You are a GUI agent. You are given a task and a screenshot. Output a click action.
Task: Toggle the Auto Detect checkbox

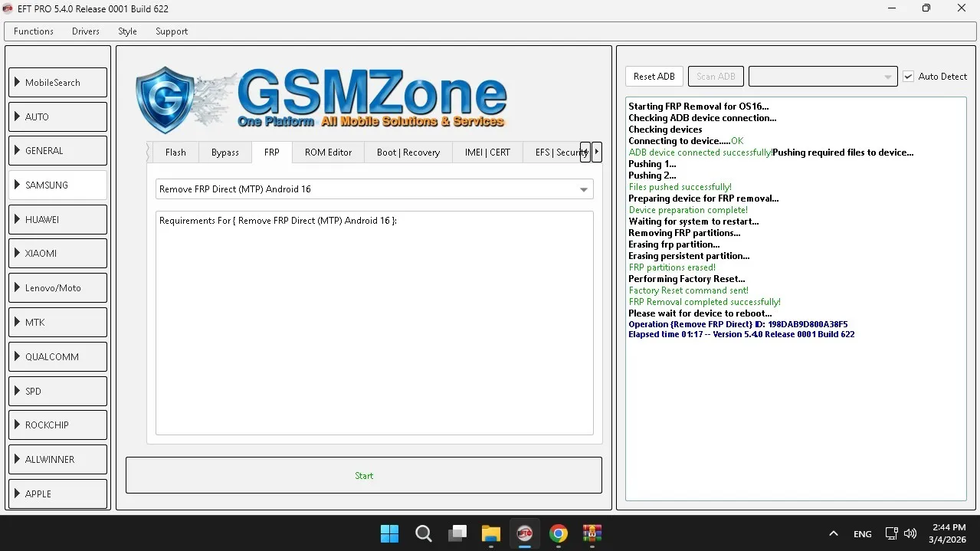tap(908, 77)
